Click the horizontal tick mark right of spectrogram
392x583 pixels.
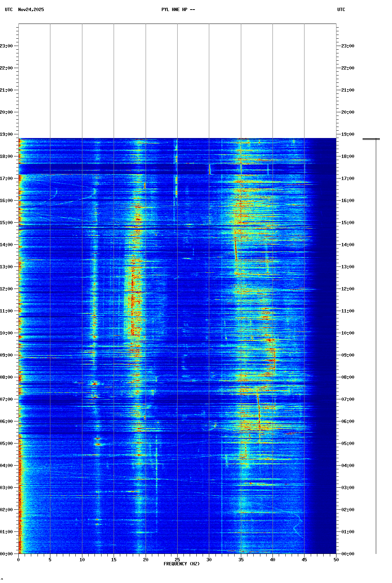click(x=371, y=139)
